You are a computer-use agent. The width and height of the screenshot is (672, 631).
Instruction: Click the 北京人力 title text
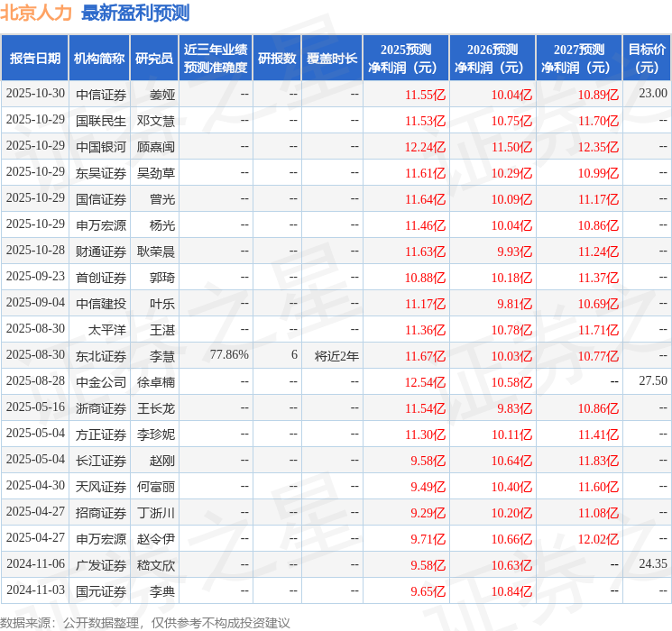coord(36,13)
